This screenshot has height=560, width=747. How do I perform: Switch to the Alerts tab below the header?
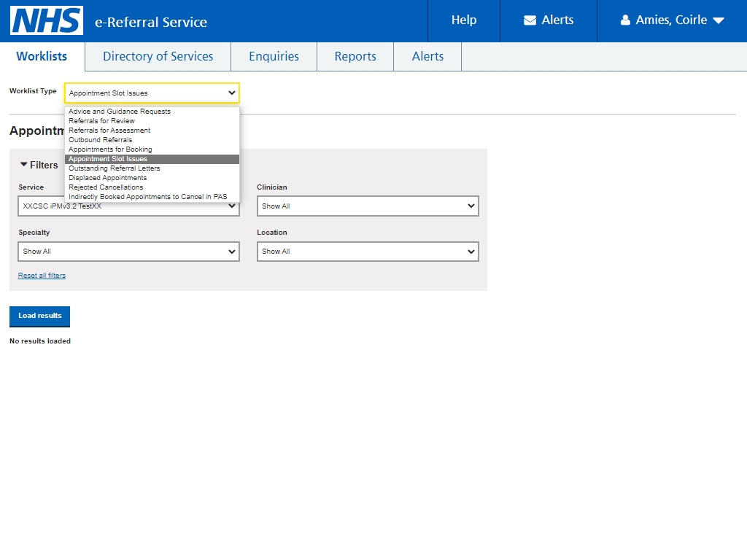[427, 56]
